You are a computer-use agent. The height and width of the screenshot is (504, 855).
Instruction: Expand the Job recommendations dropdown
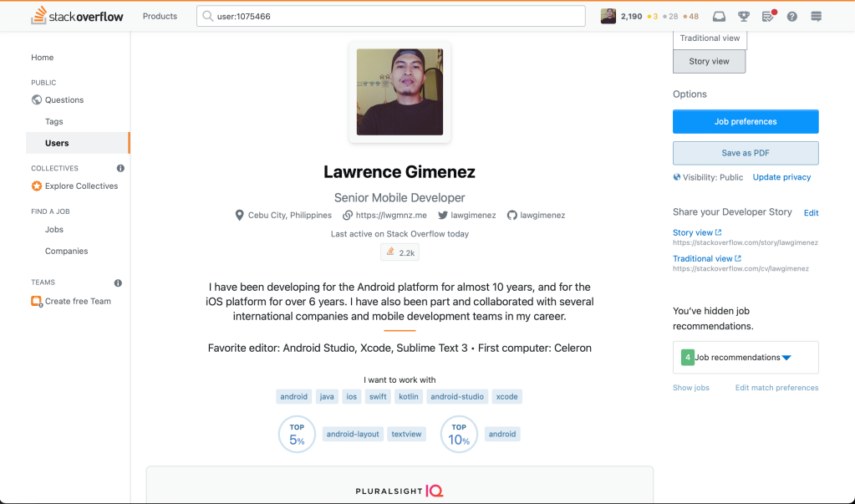(786, 358)
